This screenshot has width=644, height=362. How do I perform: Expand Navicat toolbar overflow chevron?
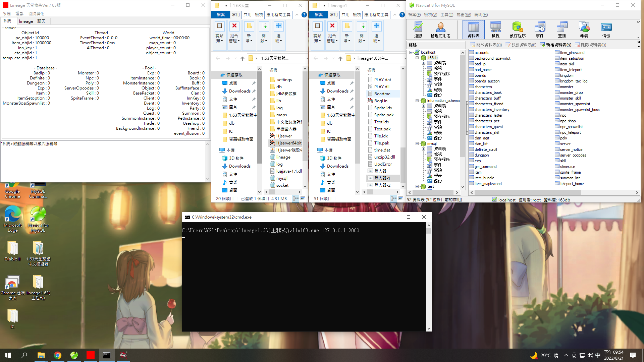coord(638,22)
